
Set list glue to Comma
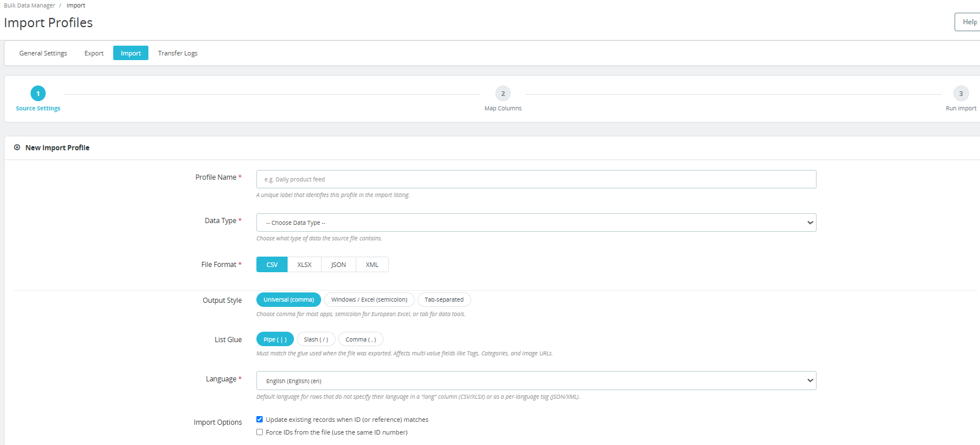(x=361, y=339)
